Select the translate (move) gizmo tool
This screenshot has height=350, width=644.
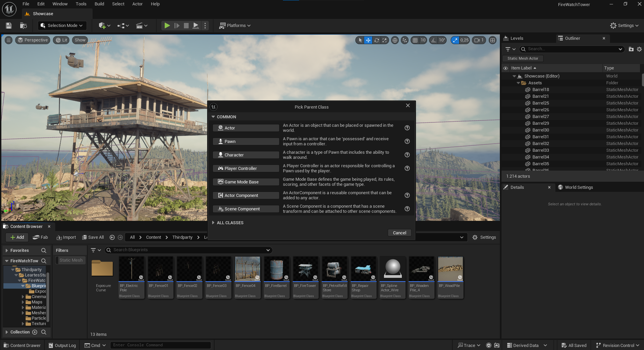(368, 40)
